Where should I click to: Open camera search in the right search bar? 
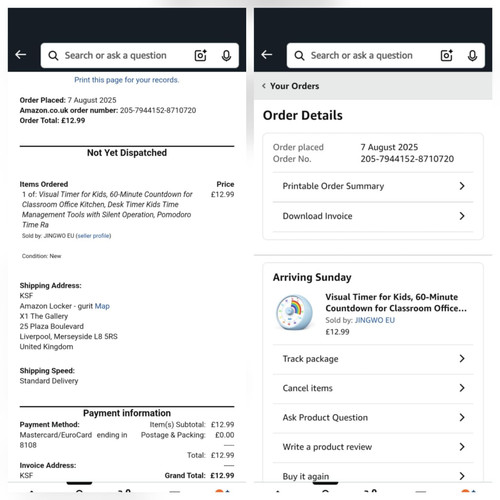click(x=447, y=55)
